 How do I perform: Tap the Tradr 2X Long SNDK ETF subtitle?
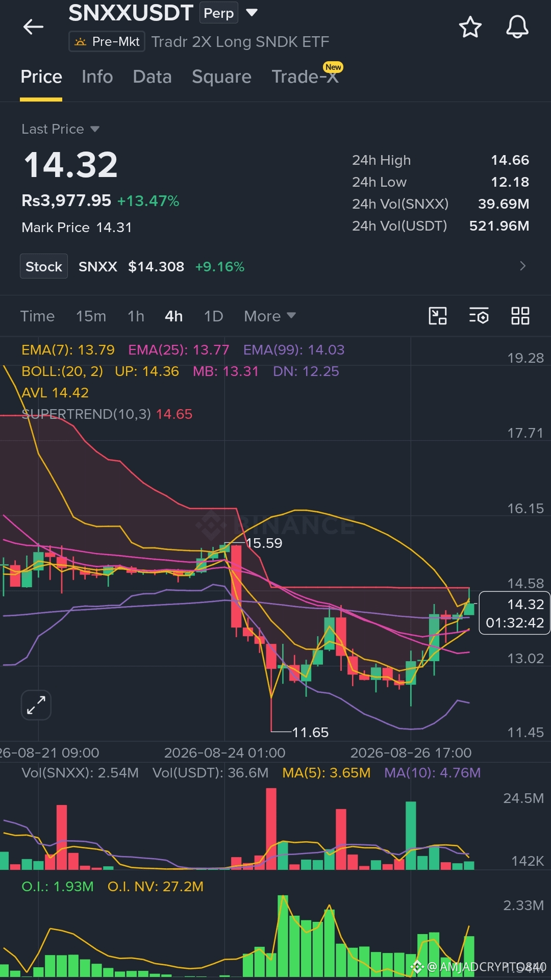240,42
